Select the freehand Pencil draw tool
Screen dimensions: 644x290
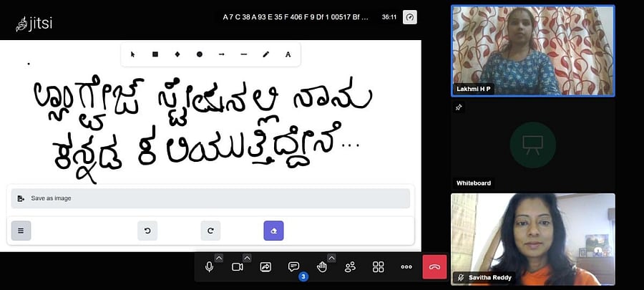pyautogui.click(x=266, y=54)
